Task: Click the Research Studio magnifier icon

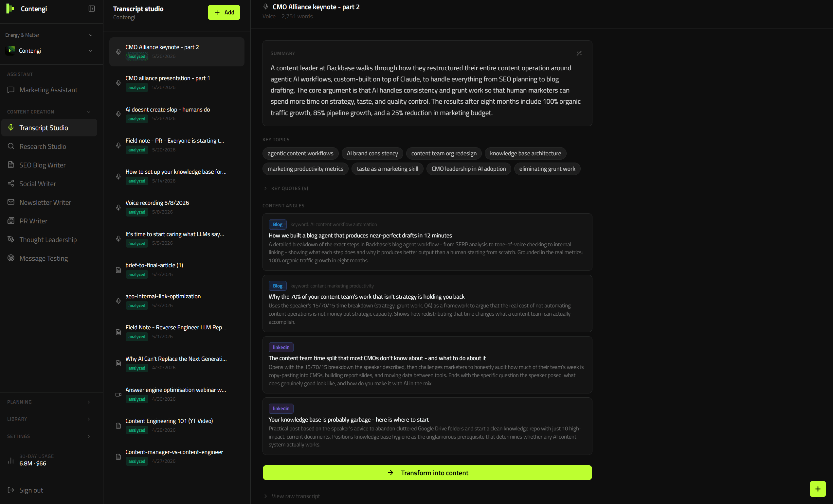Action: pyautogui.click(x=11, y=146)
